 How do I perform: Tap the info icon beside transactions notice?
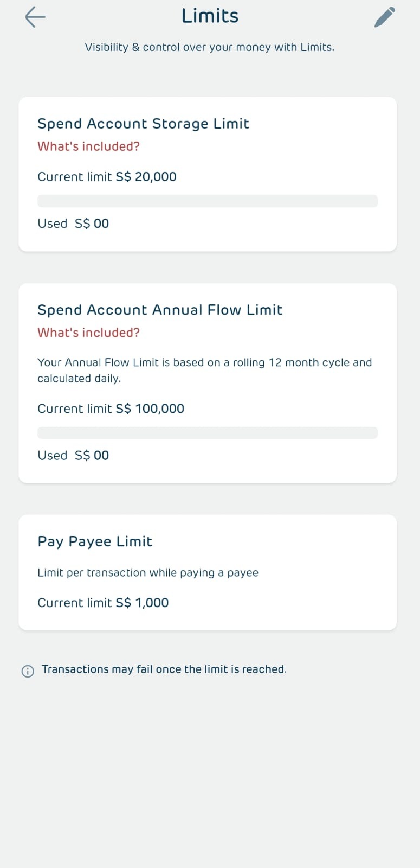point(28,671)
